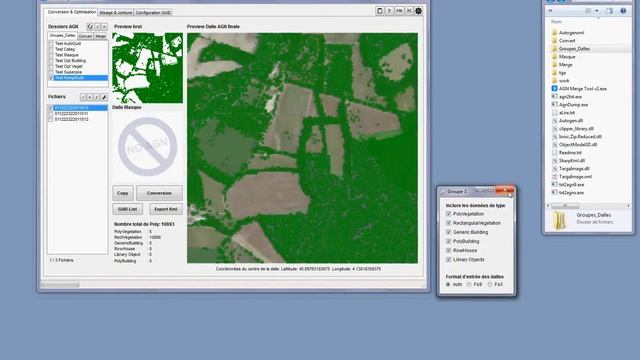Screen dimensions: 640x360
Task: Click the Preview brut thumbnail
Action: click(147, 68)
